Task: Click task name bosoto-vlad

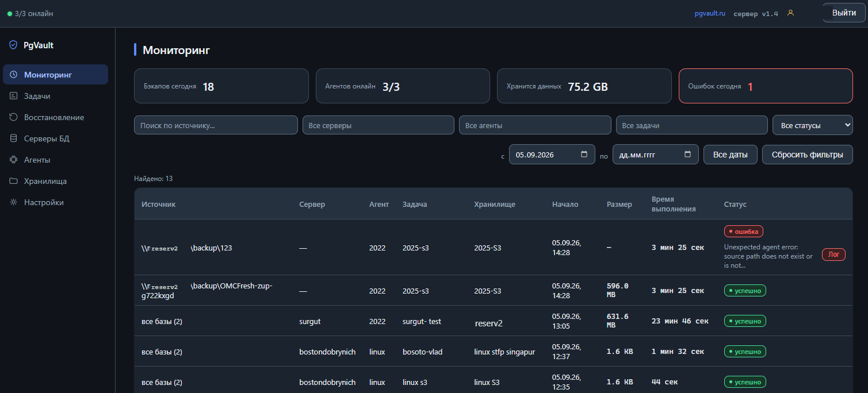Action: click(x=423, y=352)
